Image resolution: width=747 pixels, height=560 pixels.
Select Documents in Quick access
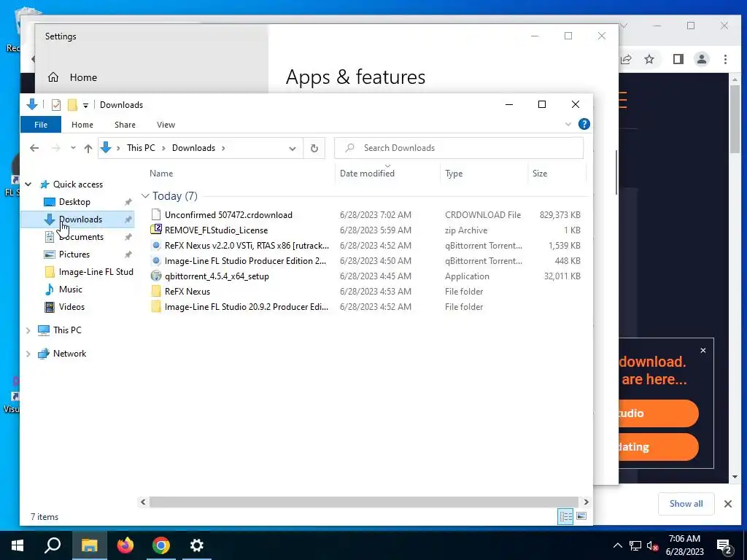[x=81, y=237]
